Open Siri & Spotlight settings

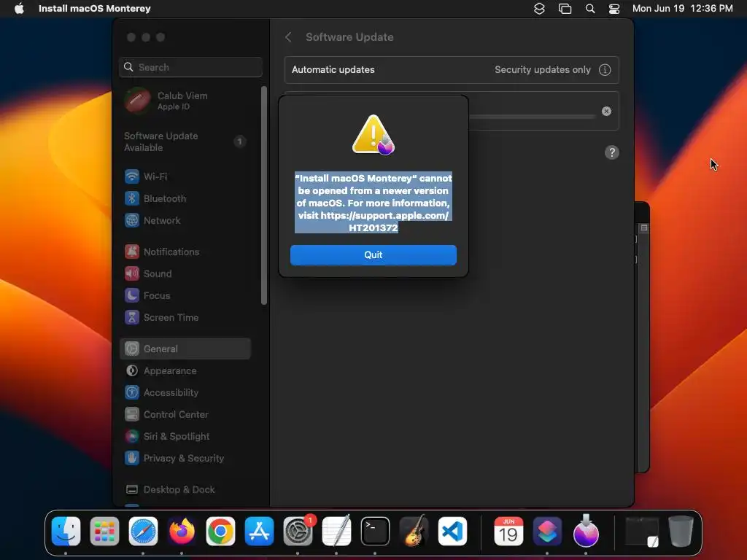point(186,437)
